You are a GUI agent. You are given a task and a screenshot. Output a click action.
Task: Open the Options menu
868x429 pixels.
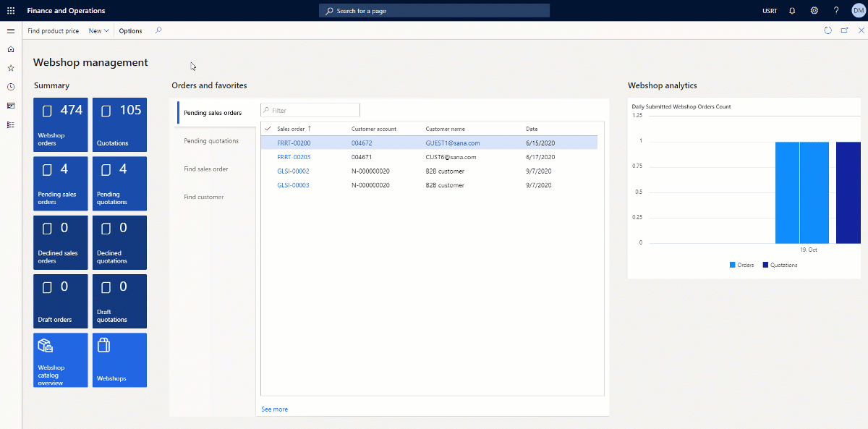(x=130, y=31)
